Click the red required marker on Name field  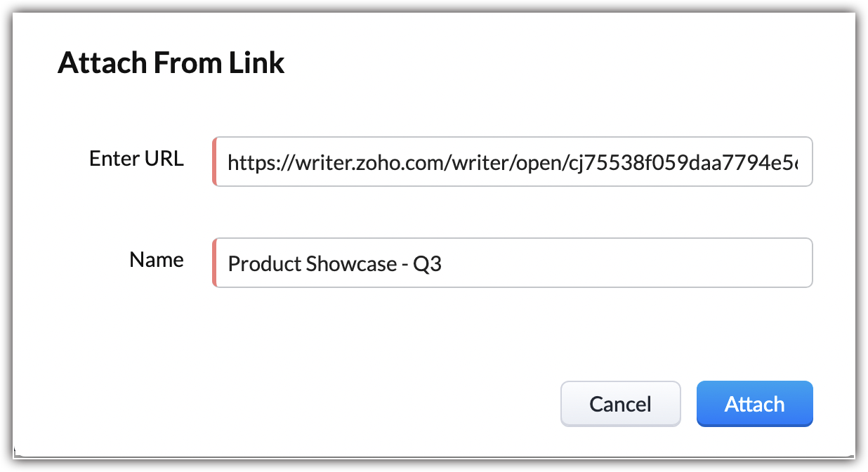point(214,263)
